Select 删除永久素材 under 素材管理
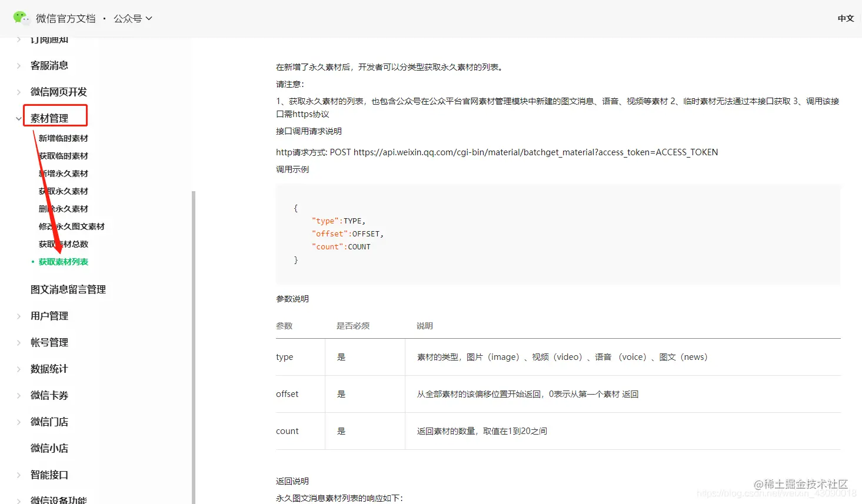This screenshot has width=862, height=504. [x=63, y=208]
